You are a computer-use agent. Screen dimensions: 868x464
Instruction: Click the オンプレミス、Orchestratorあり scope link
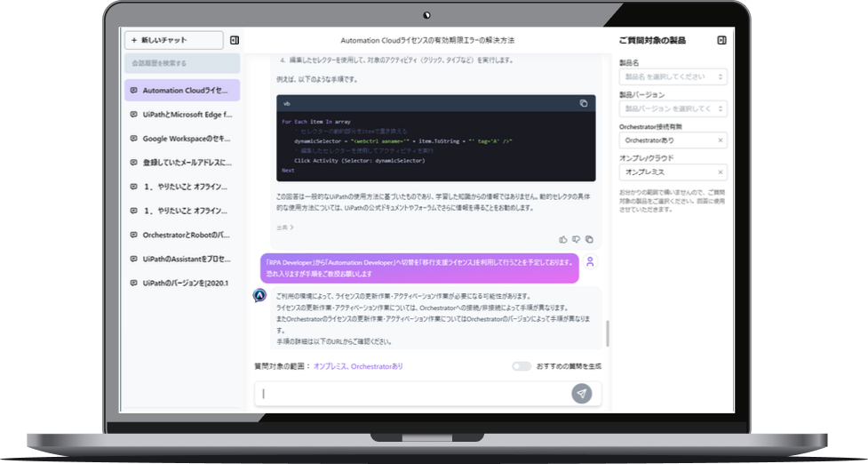359,366
